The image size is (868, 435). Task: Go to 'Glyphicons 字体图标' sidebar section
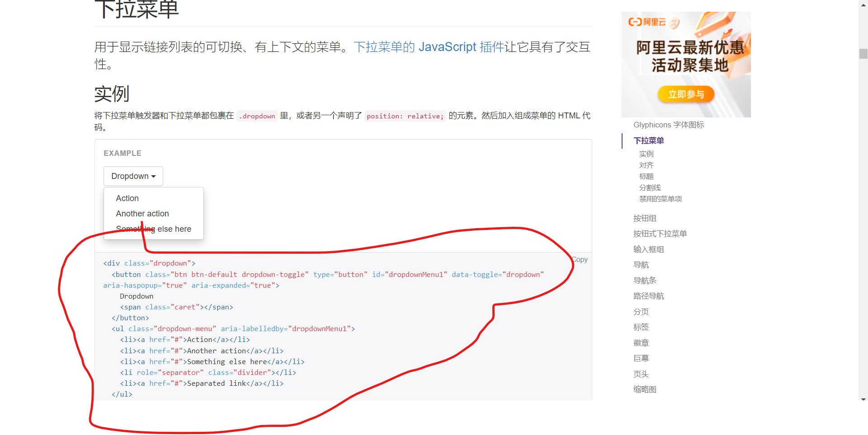pos(669,125)
